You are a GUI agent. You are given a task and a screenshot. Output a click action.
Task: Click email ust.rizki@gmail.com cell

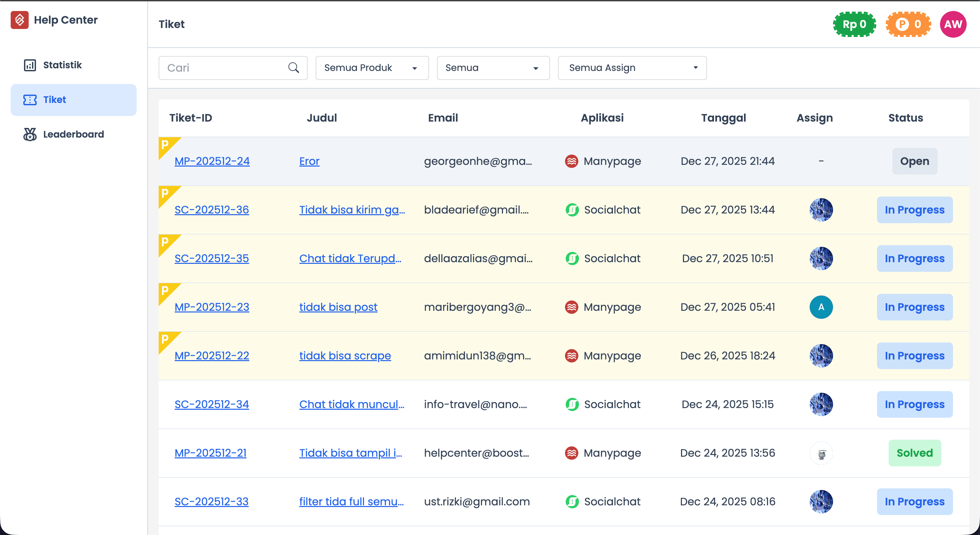477,502
